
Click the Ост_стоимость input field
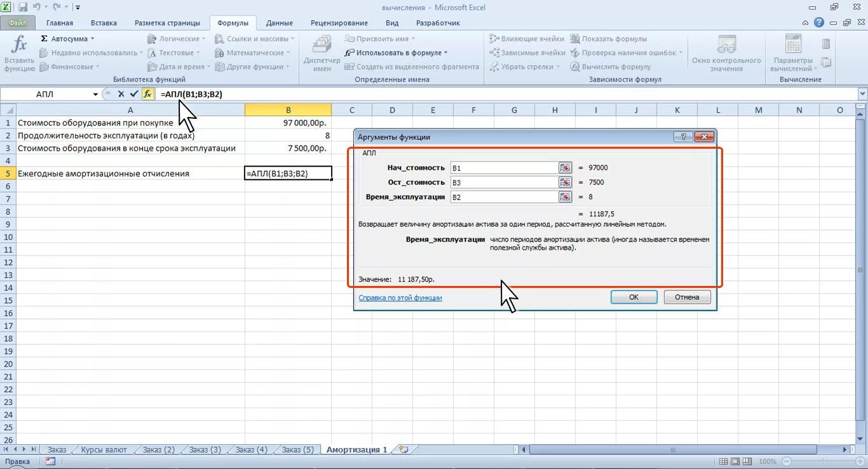(504, 182)
